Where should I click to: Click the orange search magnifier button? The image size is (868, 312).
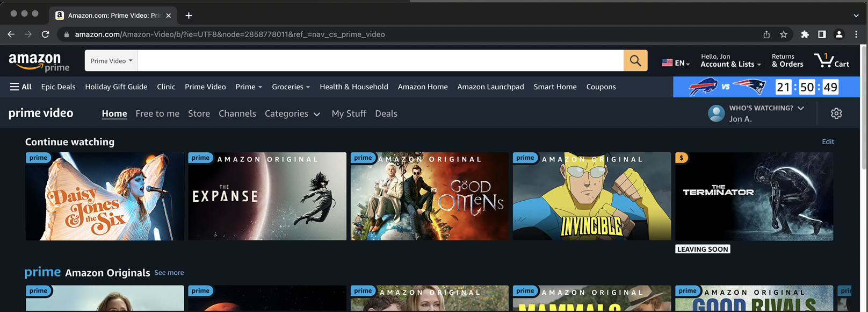coord(635,61)
